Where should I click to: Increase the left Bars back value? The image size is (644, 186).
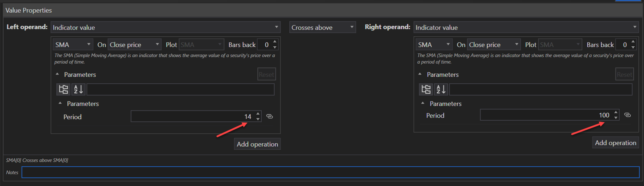pos(275,42)
